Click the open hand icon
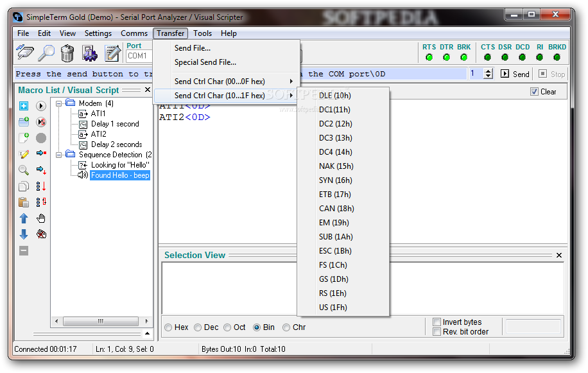Screen dimensions: 588x373 (41, 218)
